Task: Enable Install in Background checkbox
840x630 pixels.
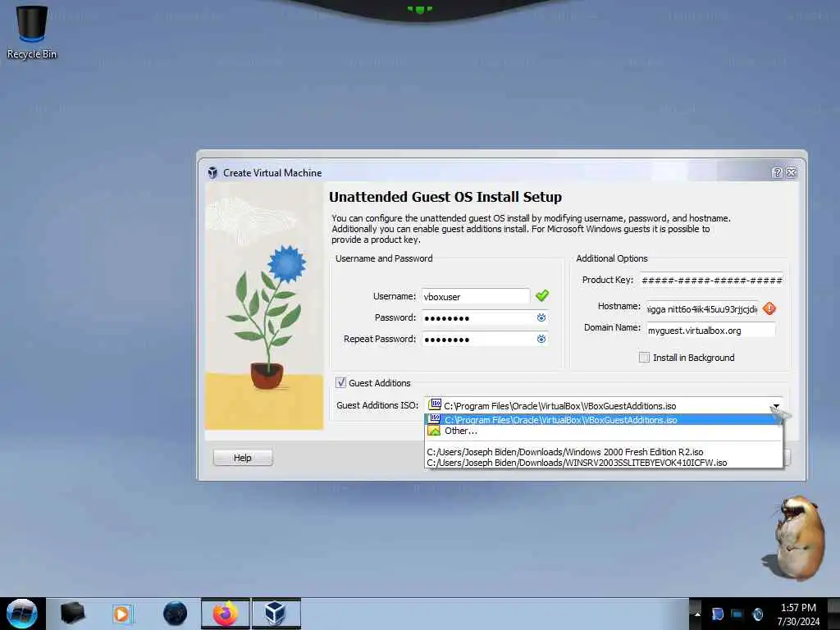Action: (x=645, y=358)
